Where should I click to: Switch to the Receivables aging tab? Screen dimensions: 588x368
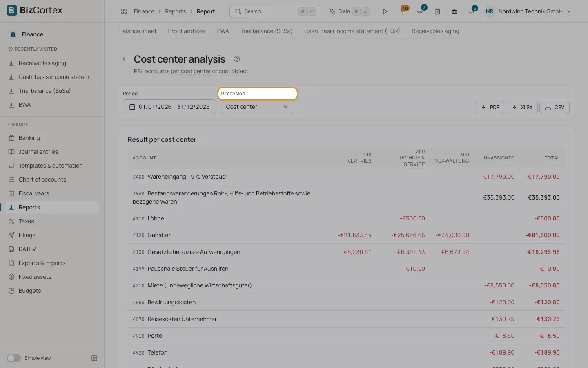[x=435, y=31]
